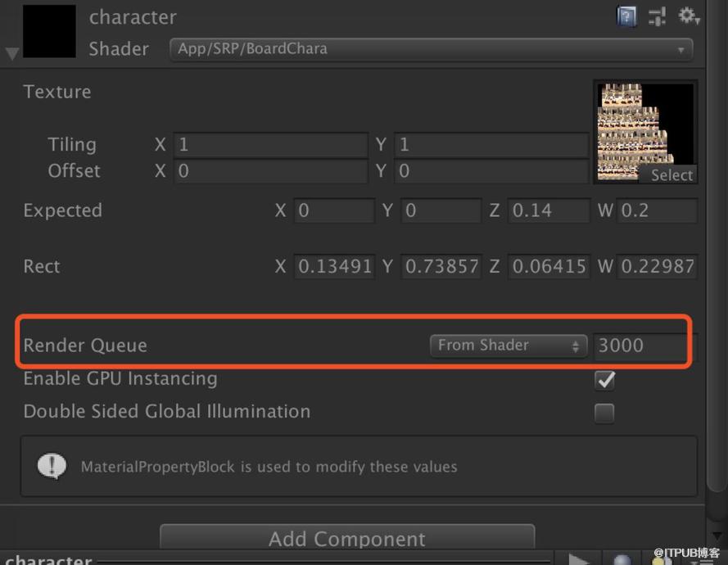
Task: Open the material presets sliders icon
Action: click(657, 16)
